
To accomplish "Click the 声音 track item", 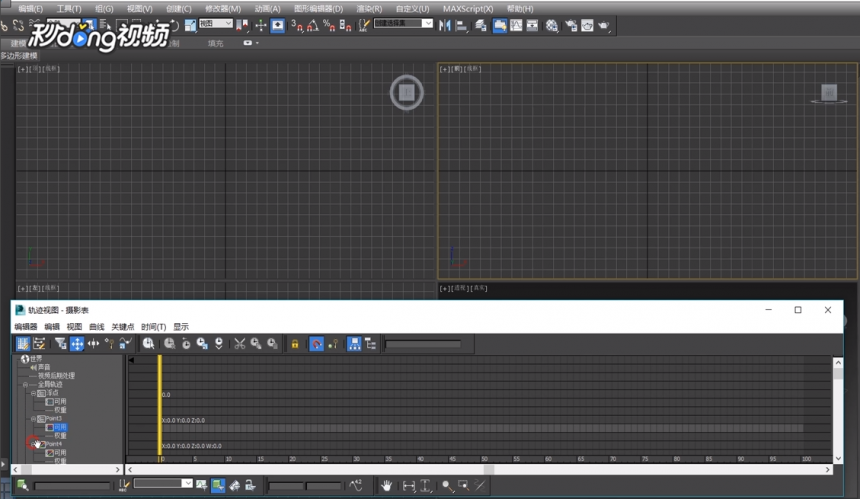I will point(44,367).
